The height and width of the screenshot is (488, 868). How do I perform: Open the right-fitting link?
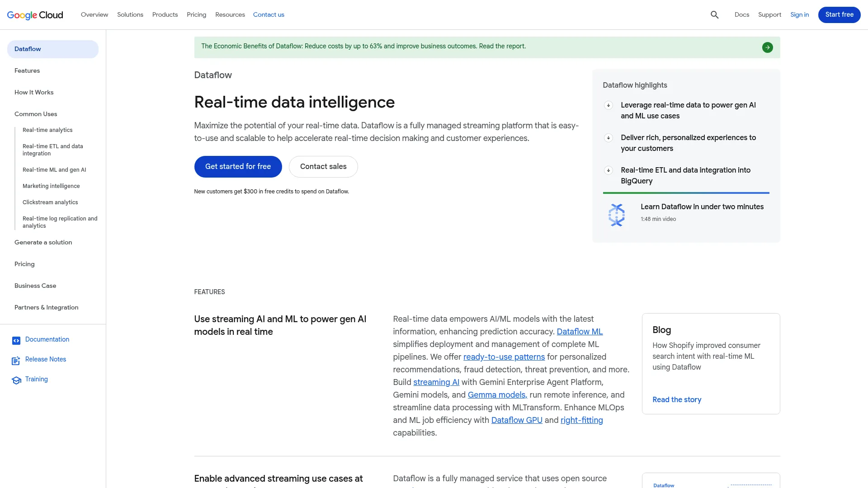point(582,421)
